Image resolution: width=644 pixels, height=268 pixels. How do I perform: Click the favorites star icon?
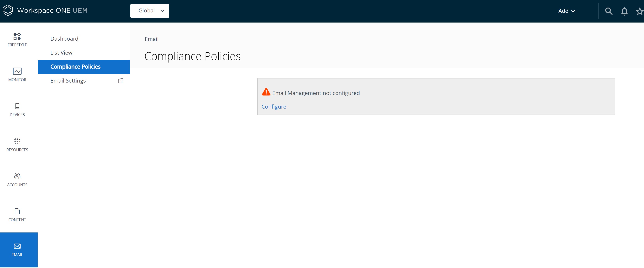coord(640,11)
